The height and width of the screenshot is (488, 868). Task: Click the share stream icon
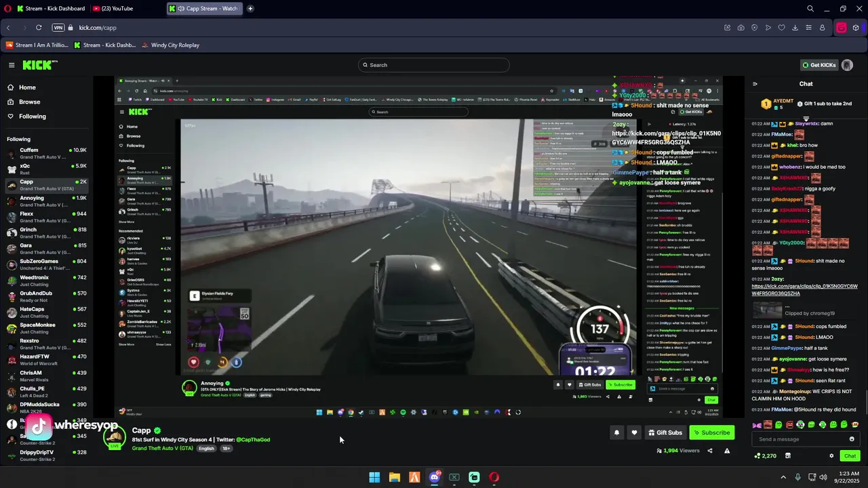coord(710,451)
